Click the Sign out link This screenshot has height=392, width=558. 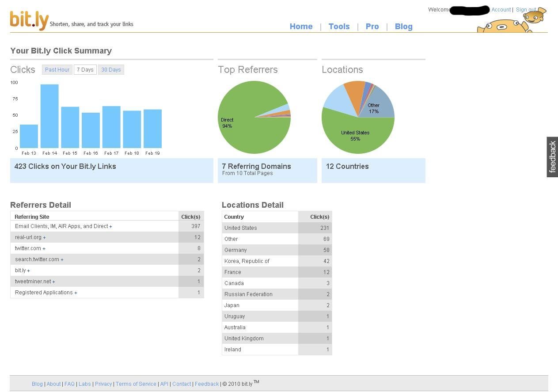click(x=526, y=10)
